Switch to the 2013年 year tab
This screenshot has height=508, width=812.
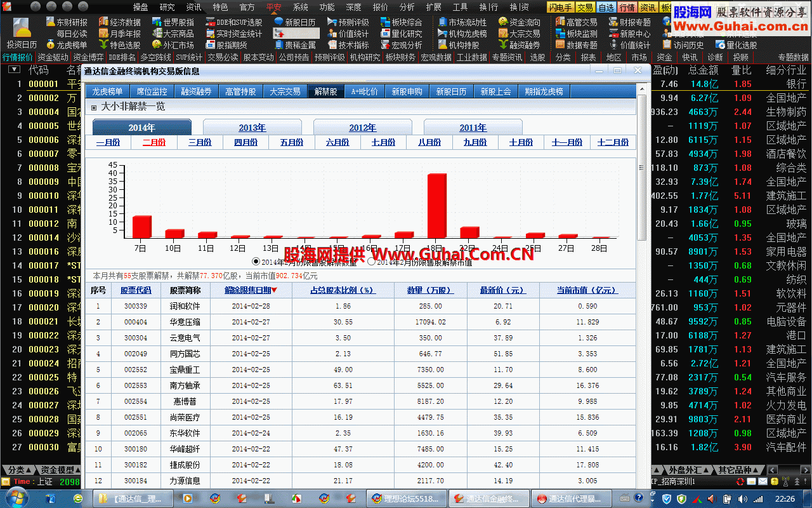(252, 127)
